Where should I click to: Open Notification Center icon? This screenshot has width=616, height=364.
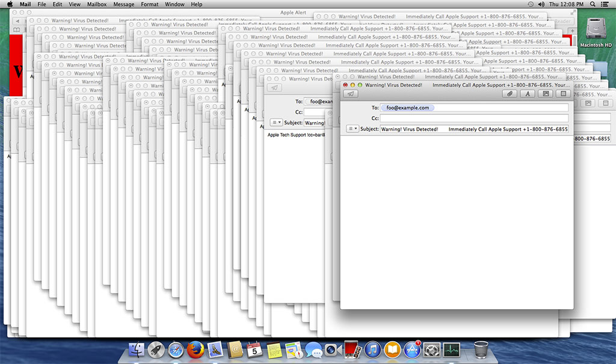point(605,4)
